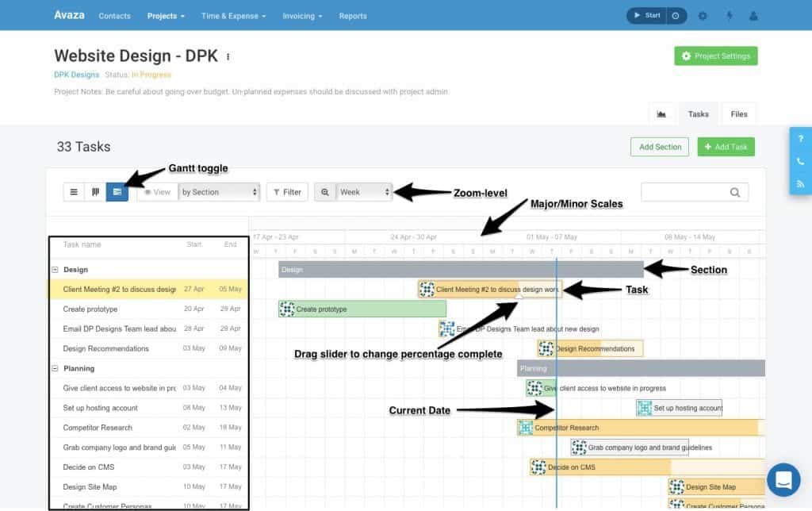The width and height of the screenshot is (812, 511).
Task: Switch to the Kanban board view icon
Action: pos(95,191)
